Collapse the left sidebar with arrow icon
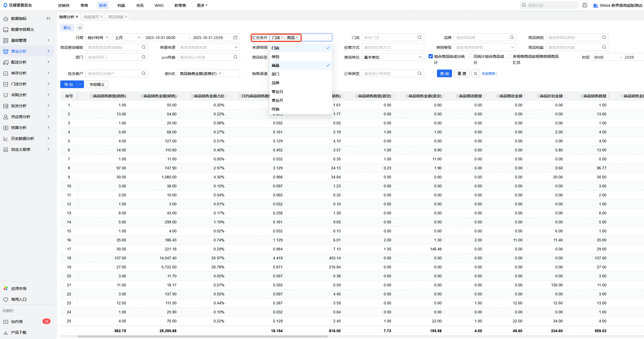The image size is (644, 339). [x=48, y=18]
